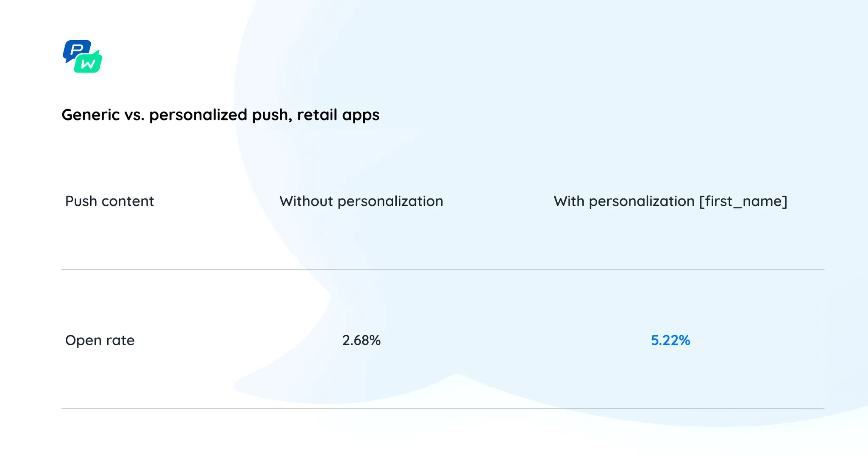Click the 'With personalization' column header text
Viewport: 868px width, 456px height.
pos(624,201)
